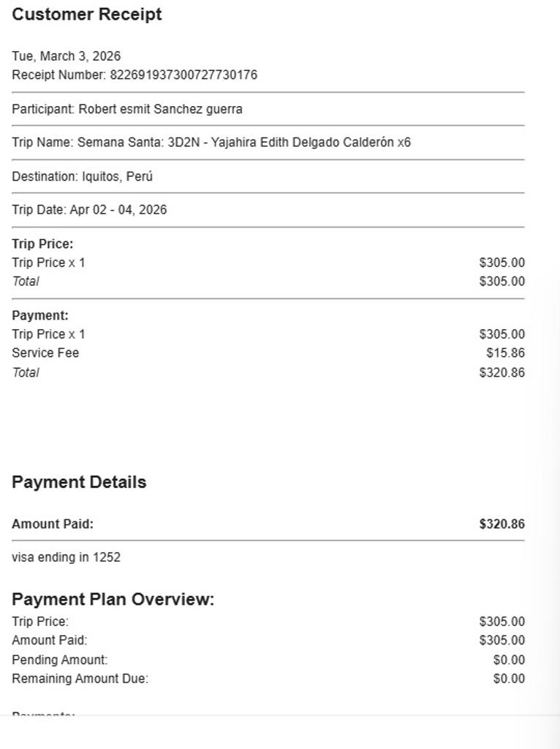
Task: Click the visa ending in 1252 text
Action: 67,557
